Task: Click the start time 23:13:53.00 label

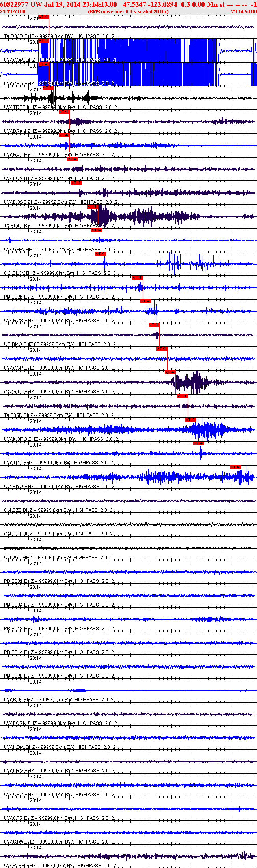Action: [13, 11]
